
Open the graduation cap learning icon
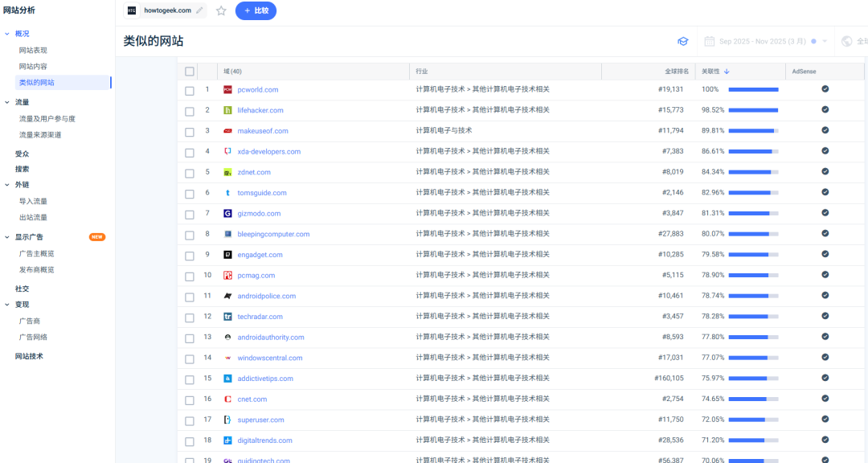(682, 42)
